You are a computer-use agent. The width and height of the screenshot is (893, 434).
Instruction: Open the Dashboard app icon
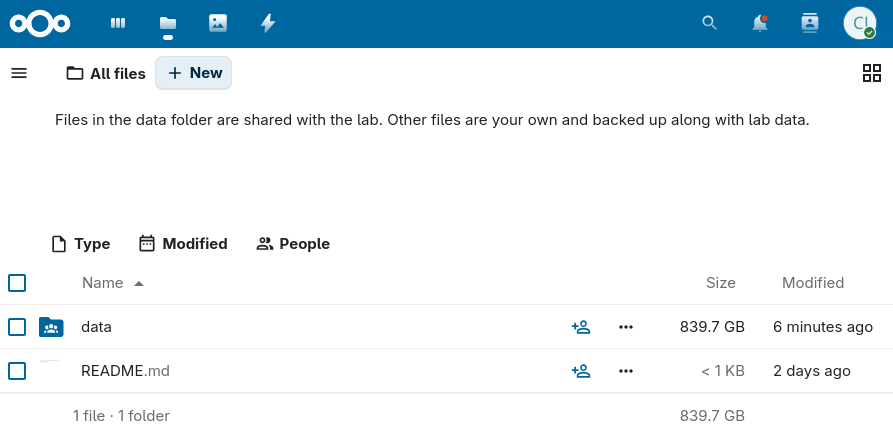click(x=118, y=23)
